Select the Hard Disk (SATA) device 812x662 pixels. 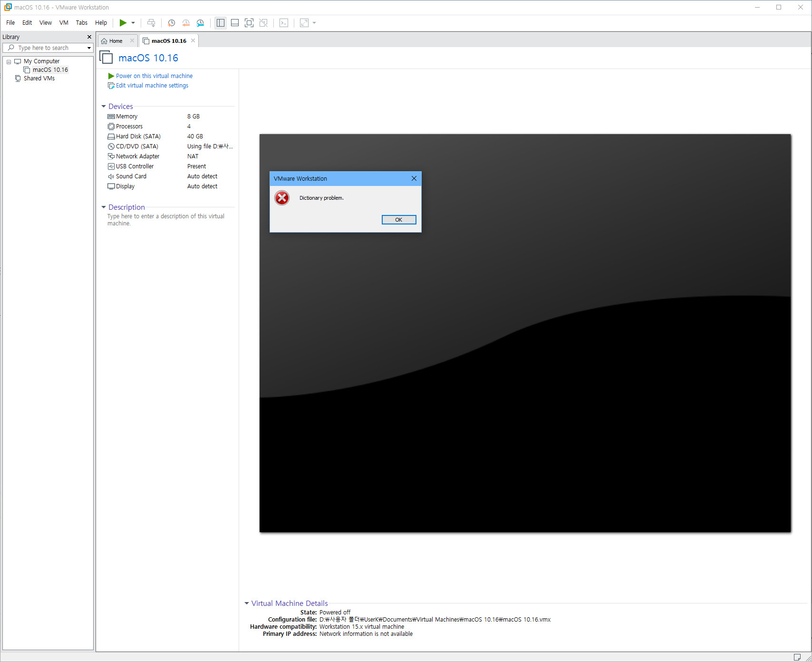(x=171, y=136)
